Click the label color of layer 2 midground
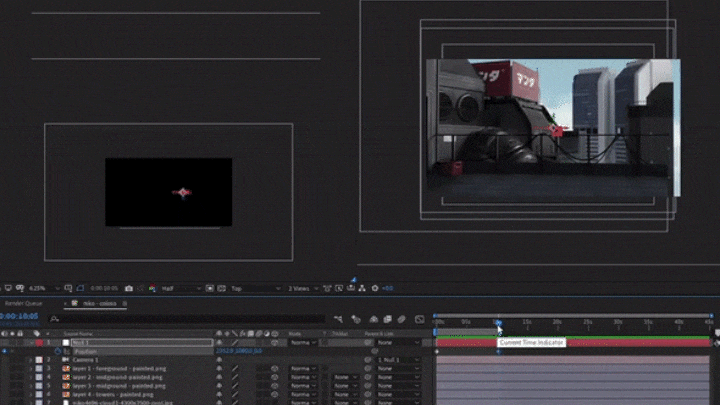This screenshot has width=720, height=405. 39,377
